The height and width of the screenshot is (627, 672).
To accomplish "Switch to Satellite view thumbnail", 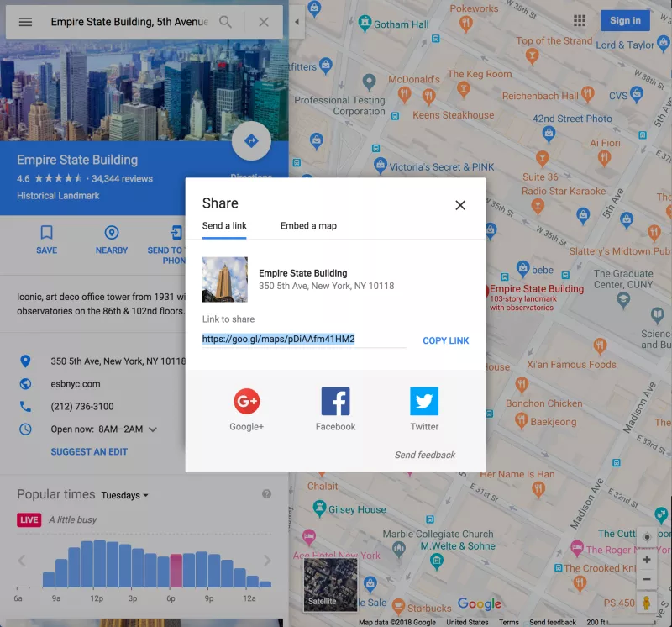I will click(x=329, y=583).
